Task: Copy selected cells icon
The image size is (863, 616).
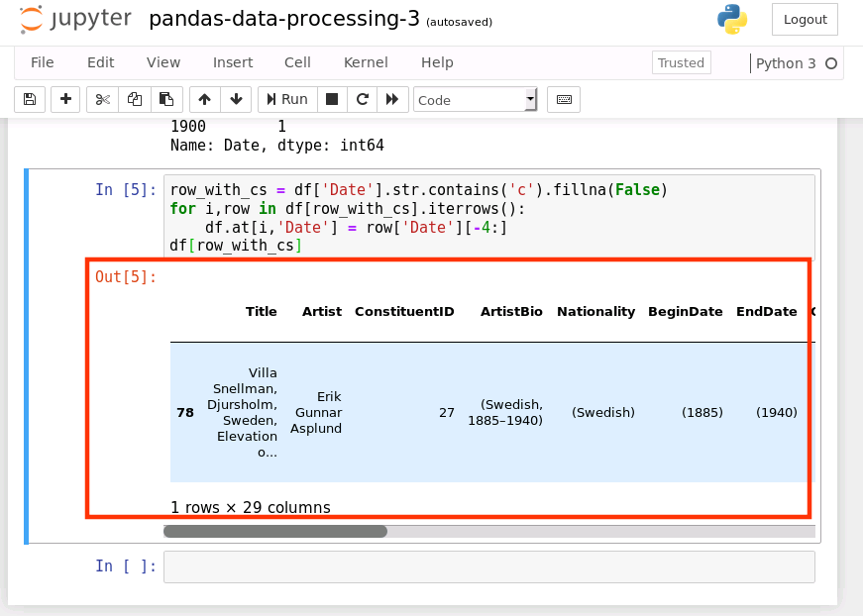Action: pos(135,100)
